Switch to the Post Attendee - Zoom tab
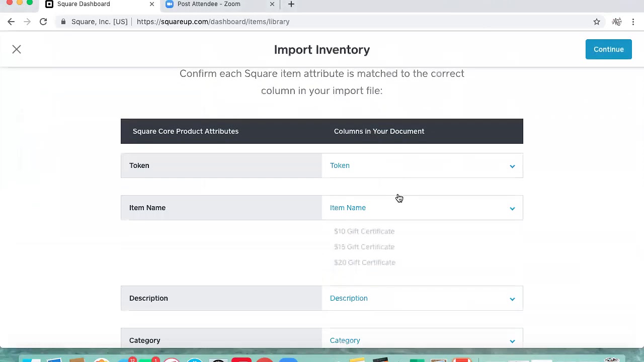Screen dimensions: 644x362 point(209,4)
